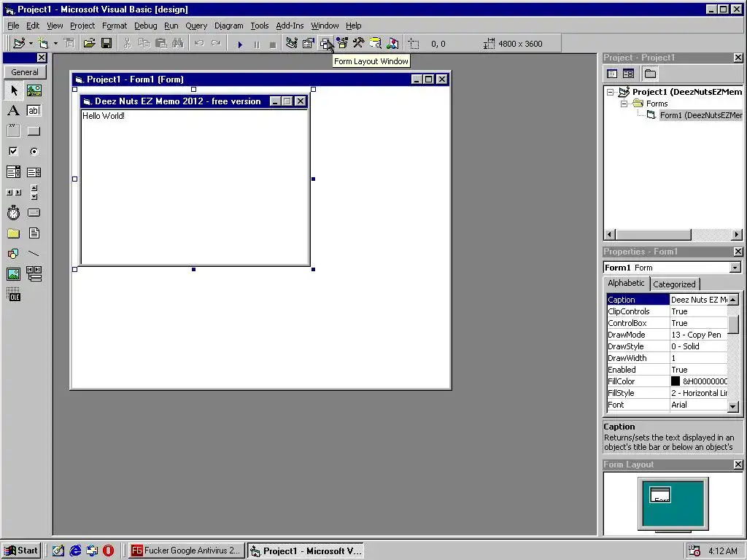
Task: Select the OptionButton control in toolbox
Action: click(x=34, y=152)
